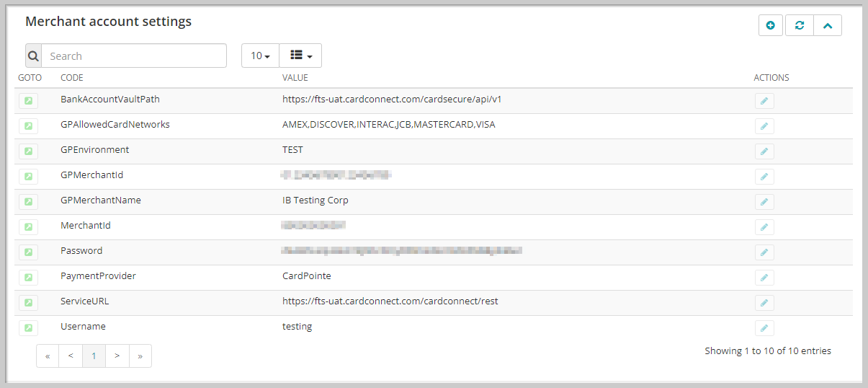Screen dimensions: 868x388
Task: Jump to the first page of results
Action: coord(48,356)
